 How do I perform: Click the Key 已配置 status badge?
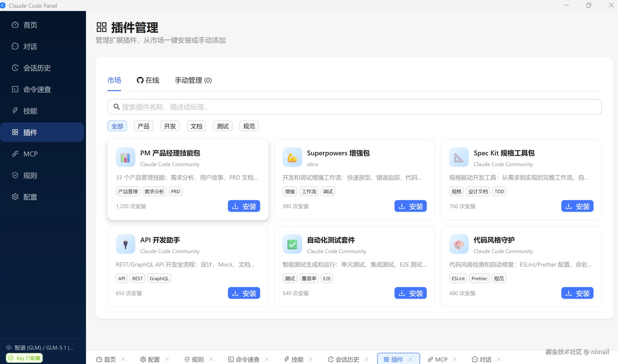click(24, 358)
